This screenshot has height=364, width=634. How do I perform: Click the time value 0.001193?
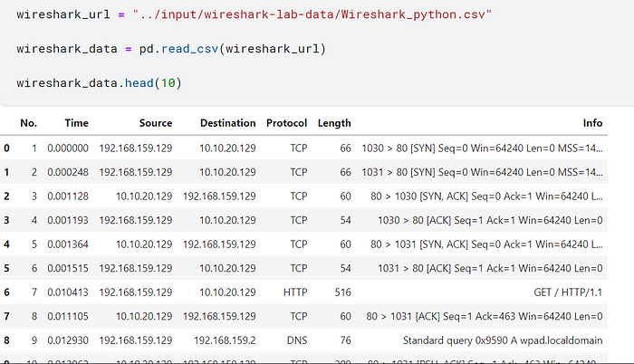click(68, 220)
